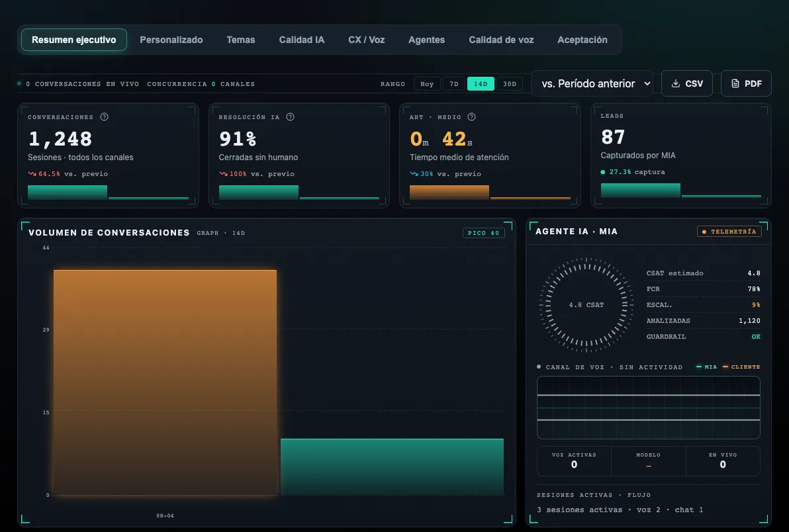Viewport: 789px width, 532px height.
Task: Click download icon in CSV button
Action: click(676, 83)
